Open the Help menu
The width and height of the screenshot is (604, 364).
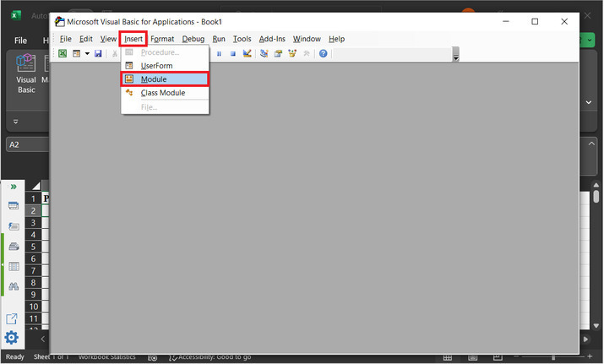[x=337, y=39]
